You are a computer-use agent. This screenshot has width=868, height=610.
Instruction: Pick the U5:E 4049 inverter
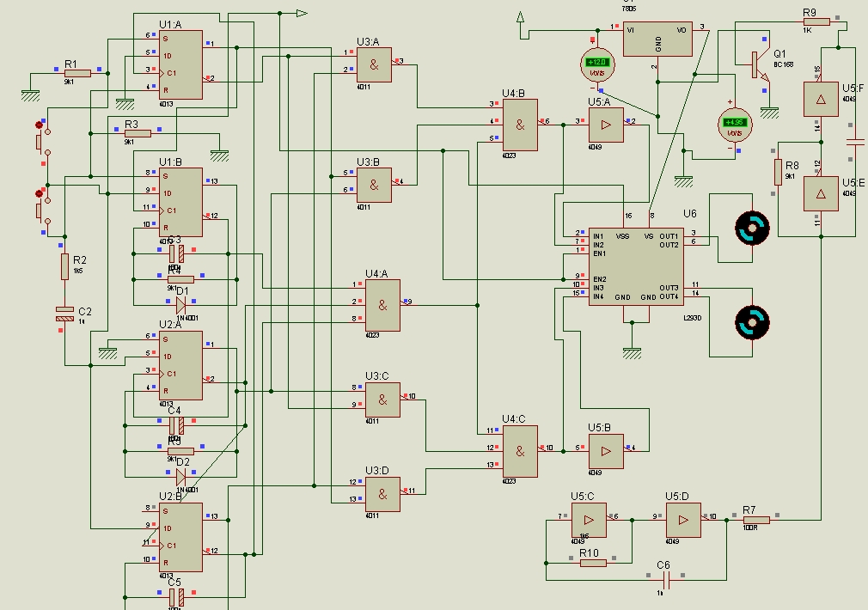point(821,193)
